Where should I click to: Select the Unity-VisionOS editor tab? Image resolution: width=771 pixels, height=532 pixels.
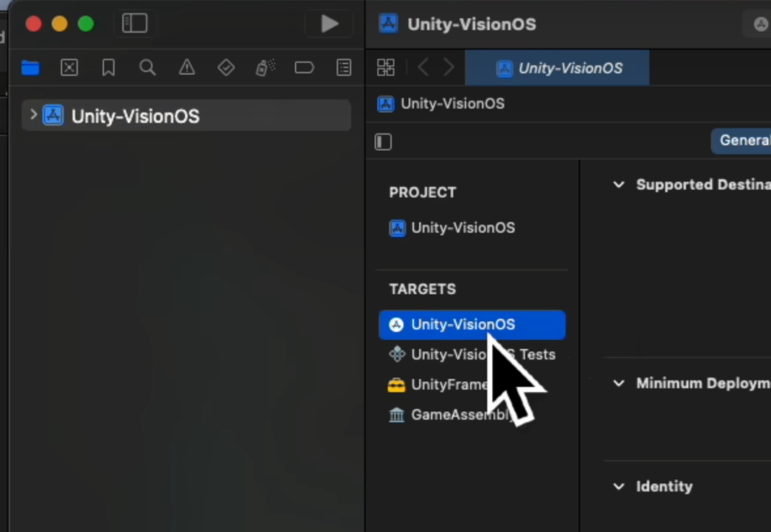[557, 68]
